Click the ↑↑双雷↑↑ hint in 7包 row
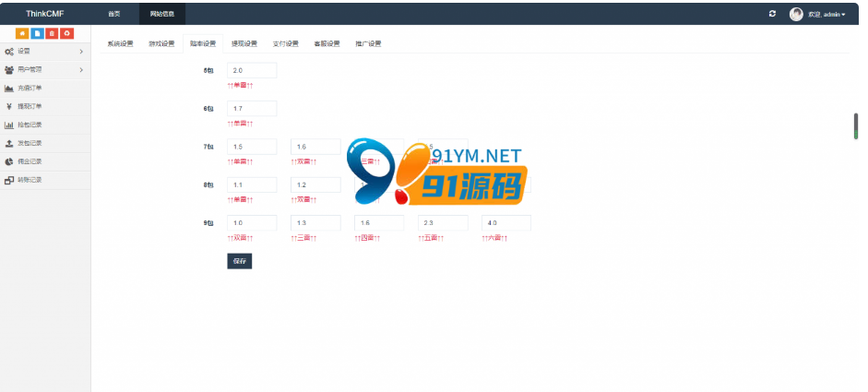868x392 pixels. click(303, 162)
